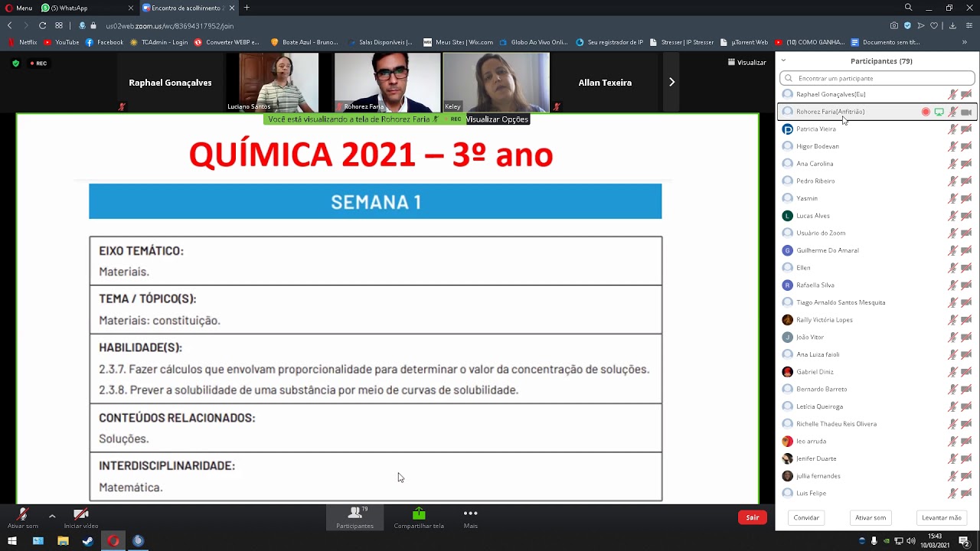The height and width of the screenshot is (551, 980).
Task: Open the uTorrent Web bookmark
Action: [x=743, y=42]
